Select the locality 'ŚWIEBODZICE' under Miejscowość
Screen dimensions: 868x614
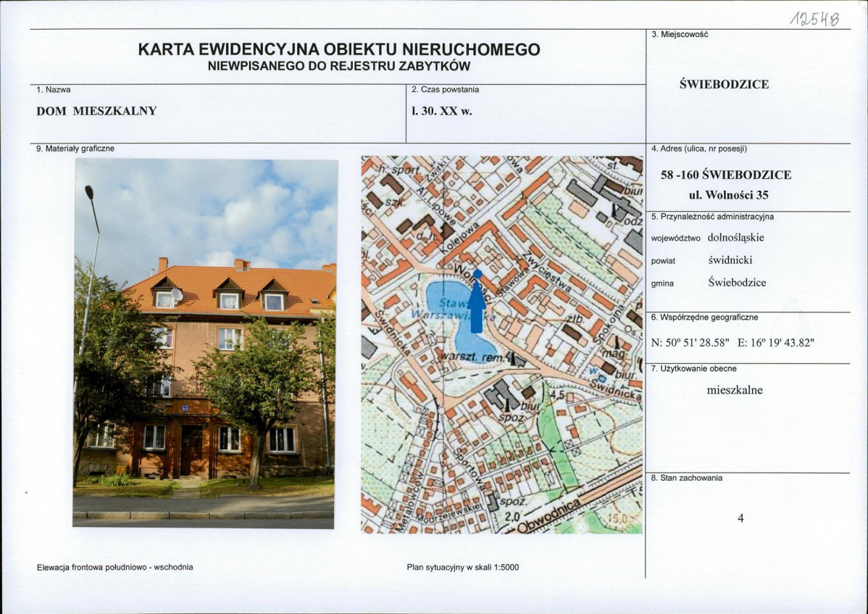point(724,84)
